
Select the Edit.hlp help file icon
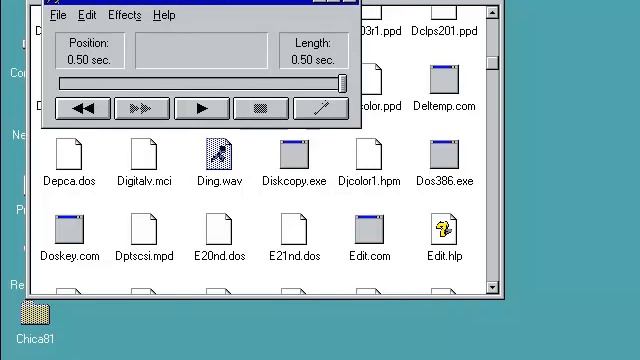click(444, 229)
